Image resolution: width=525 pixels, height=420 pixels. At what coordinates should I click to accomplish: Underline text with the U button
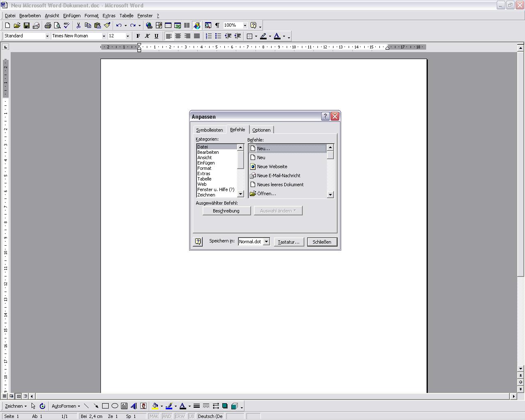(156, 36)
